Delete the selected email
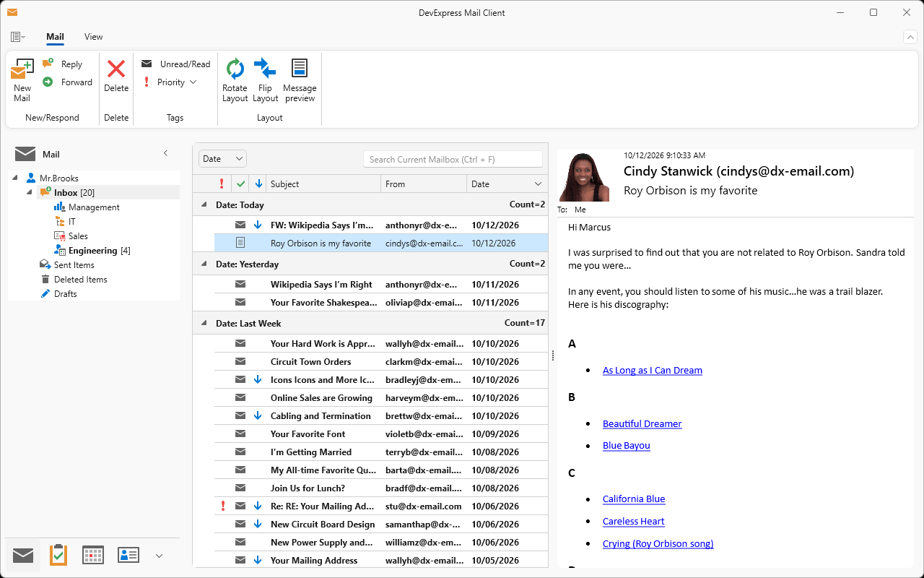 (116, 76)
